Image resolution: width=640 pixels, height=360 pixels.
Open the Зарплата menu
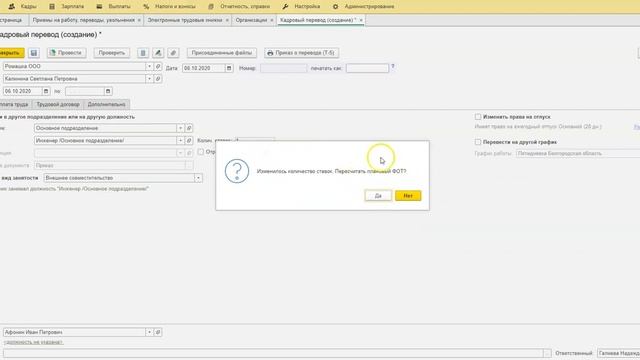(x=67, y=7)
